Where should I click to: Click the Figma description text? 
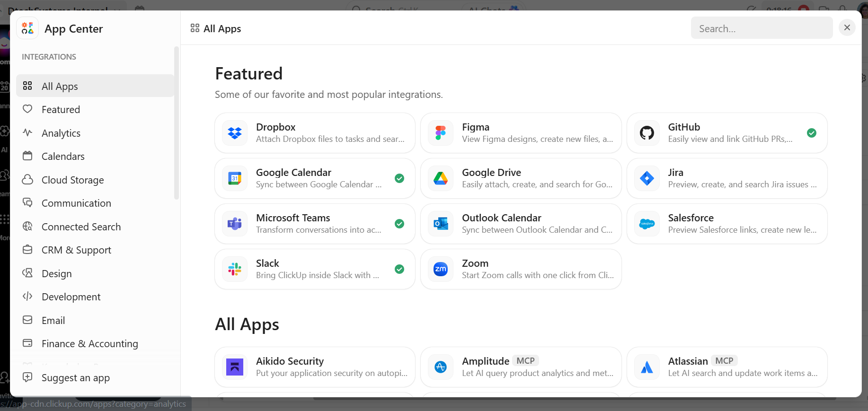(537, 139)
